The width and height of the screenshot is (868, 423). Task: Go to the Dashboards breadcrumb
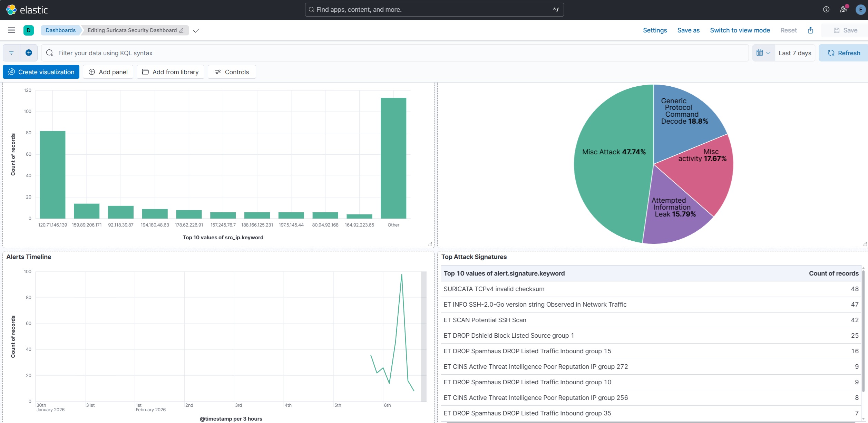[60, 30]
